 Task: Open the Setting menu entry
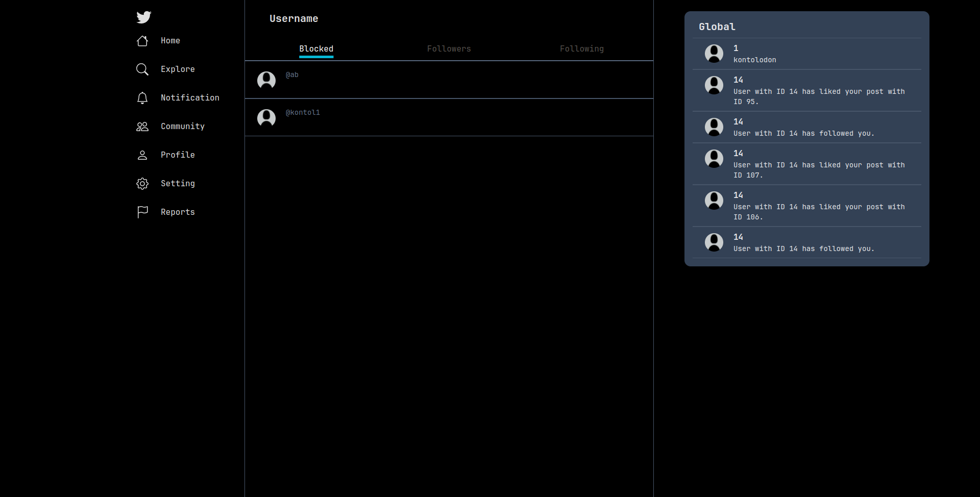tap(178, 184)
